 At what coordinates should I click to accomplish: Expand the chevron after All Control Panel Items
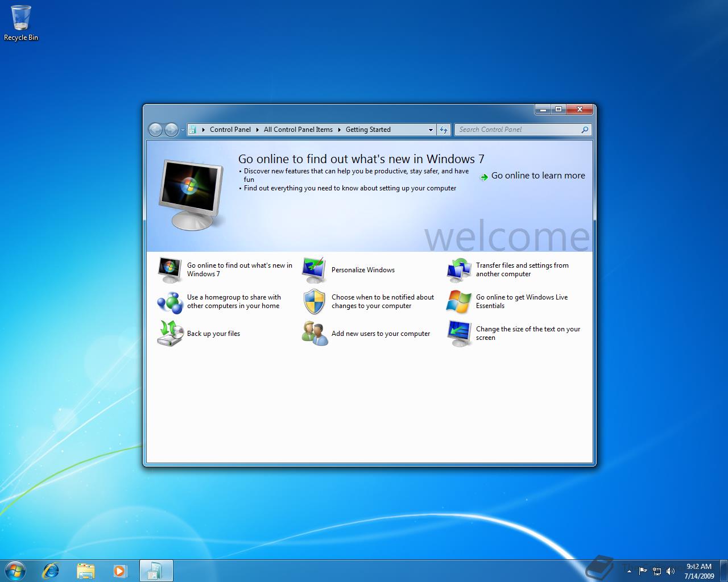pyautogui.click(x=340, y=130)
